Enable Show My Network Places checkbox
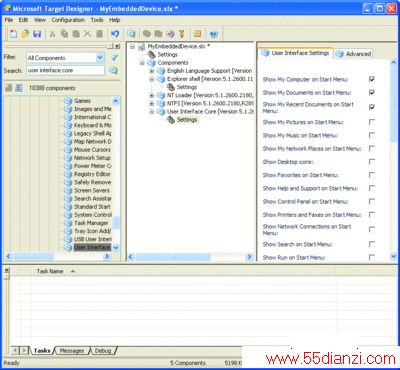Screen dimensions: 400x370 click(372, 148)
